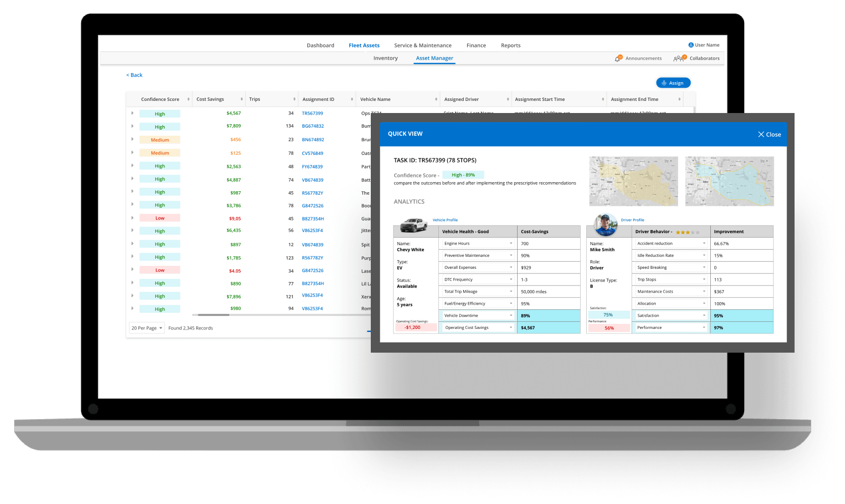This screenshot has width=845, height=504.
Task: Click the User Name profile icon
Action: (691, 45)
